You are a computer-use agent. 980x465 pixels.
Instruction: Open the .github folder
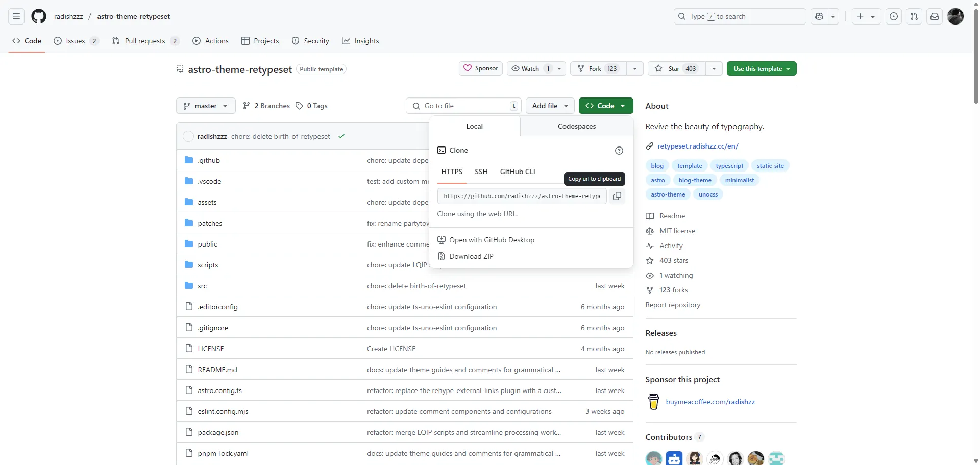point(209,160)
